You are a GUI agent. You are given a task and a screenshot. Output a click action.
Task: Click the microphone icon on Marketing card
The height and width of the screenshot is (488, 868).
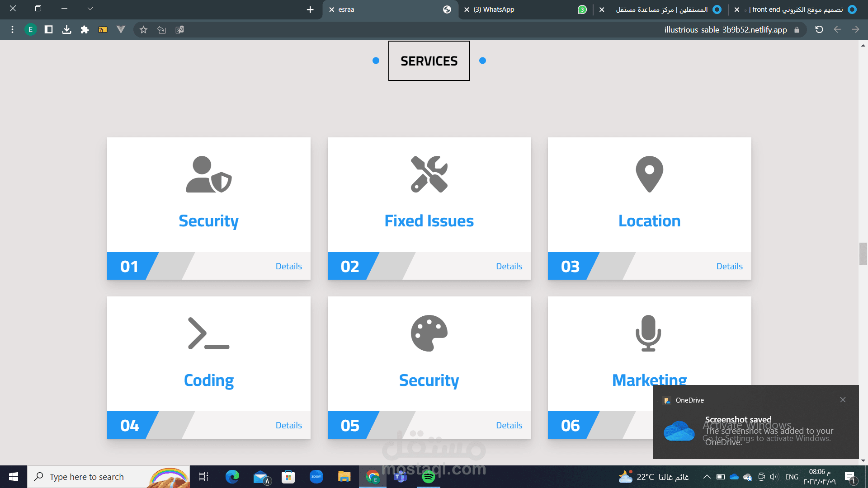(x=648, y=333)
